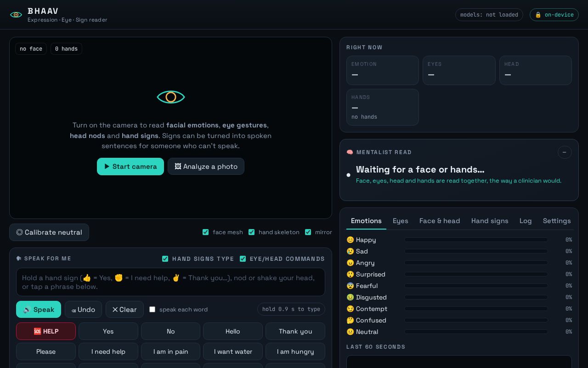The height and width of the screenshot is (368, 588).
Task: Click the Surprised emoji icon
Action: point(351,274)
